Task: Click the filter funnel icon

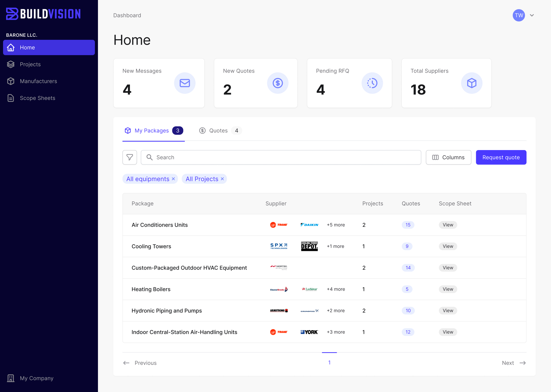Action: [130, 157]
